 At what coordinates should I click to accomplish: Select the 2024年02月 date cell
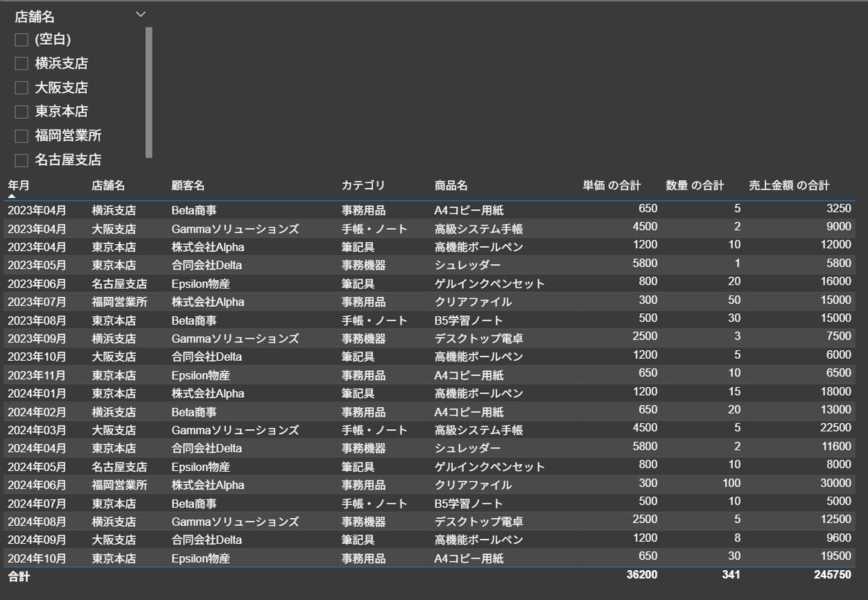(x=37, y=412)
